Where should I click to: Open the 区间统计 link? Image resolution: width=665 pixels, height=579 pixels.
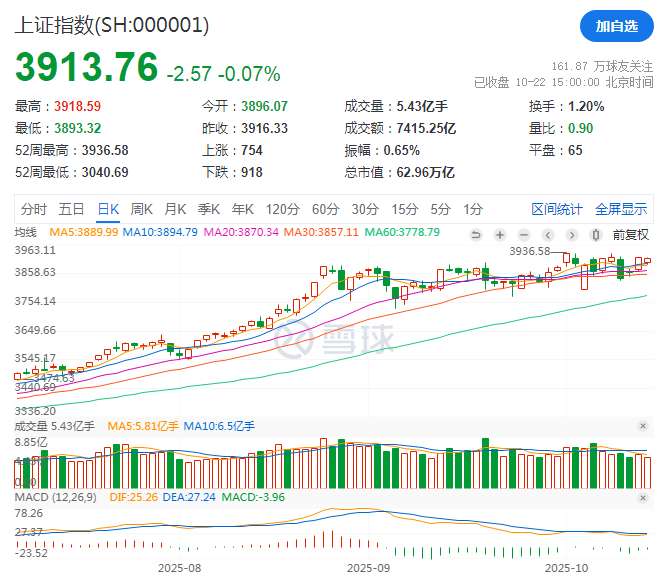557,209
